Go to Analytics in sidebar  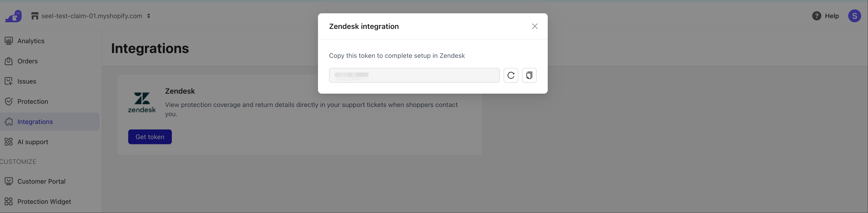click(31, 41)
